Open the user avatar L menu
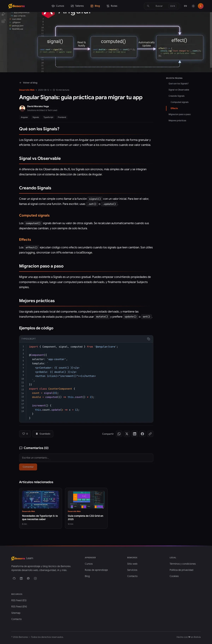The width and height of the screenshot is (212, 644). pos(201,6)
